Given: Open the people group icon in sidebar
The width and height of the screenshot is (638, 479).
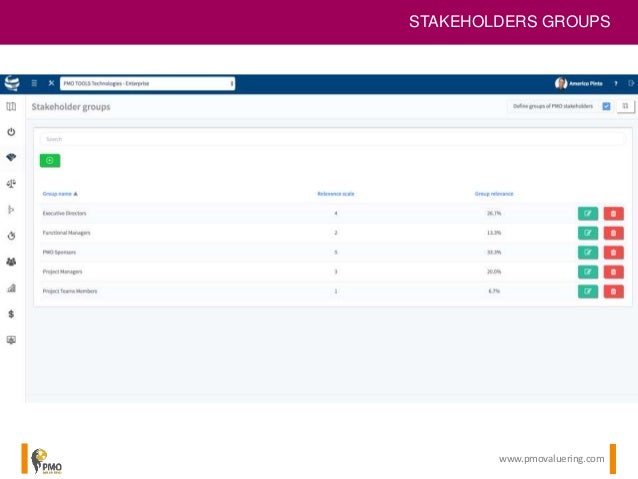Looking at the screenshot, I should tap(11, 261).
